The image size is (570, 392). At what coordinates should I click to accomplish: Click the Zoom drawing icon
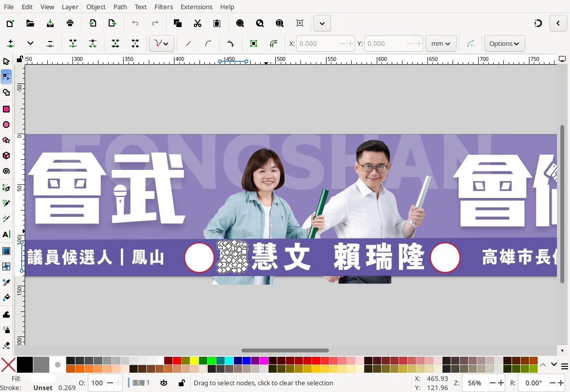(259, 23)
